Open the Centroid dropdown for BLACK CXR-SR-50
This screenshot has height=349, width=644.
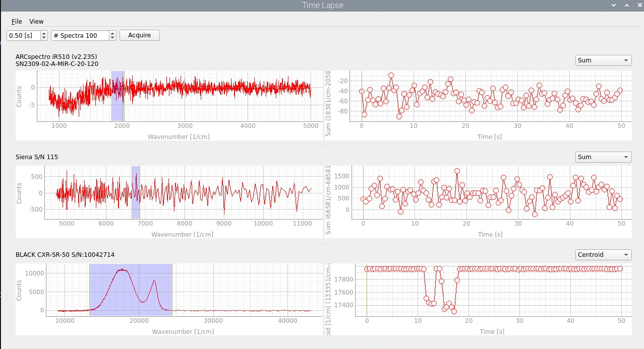(x=603, y=254)
